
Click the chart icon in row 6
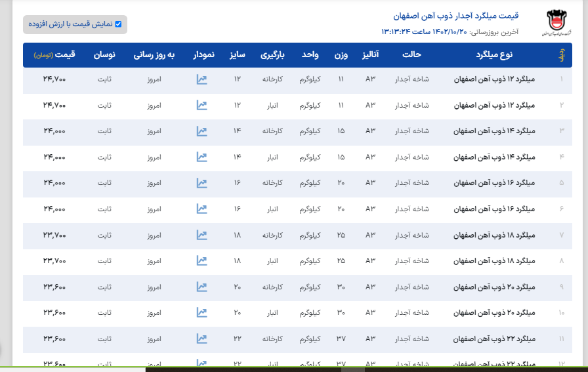coord(201,209)
